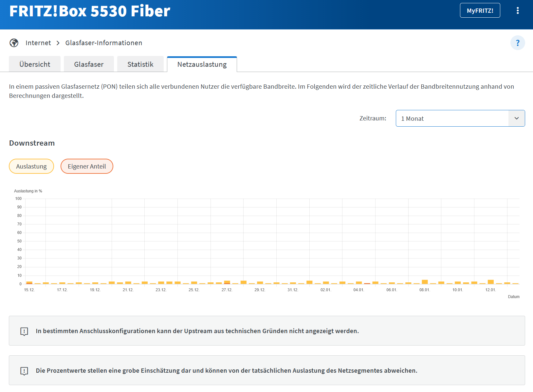This screenshot has height=392, width=533.
Task: Select the 08.01. date label on chart
Action: 425,290
